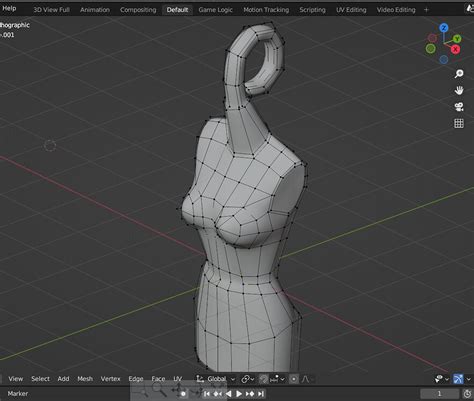Switch to Video Editing workspace tab
The image size is (474, 401).
[396, 10]
